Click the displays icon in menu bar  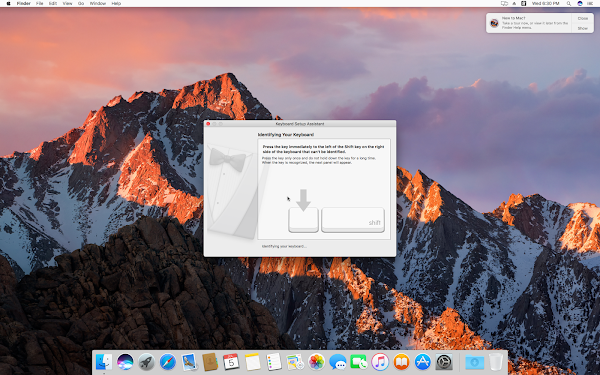coord(504,3)
